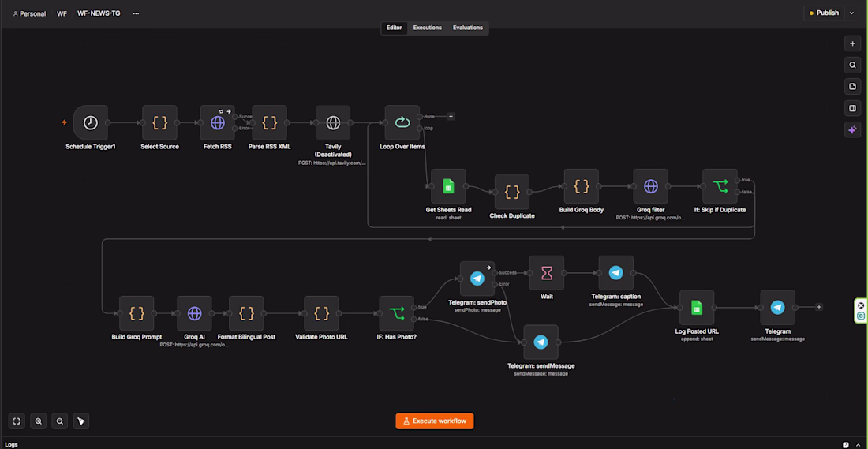Open the Telegram: caption node
868x449 pixels.
[x=615, y=272]
